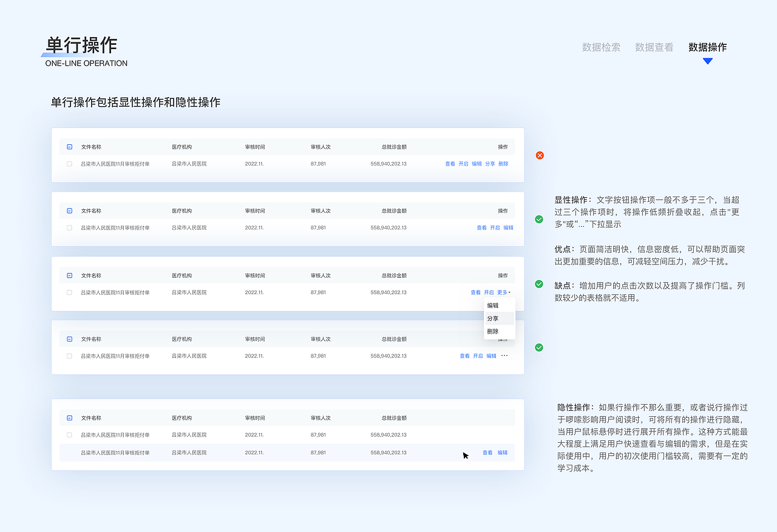This screenshot has height=532, width=777.
Task: Click the blue indeterminate select-all icon in first table header
Action: click(x=69, y=146)
